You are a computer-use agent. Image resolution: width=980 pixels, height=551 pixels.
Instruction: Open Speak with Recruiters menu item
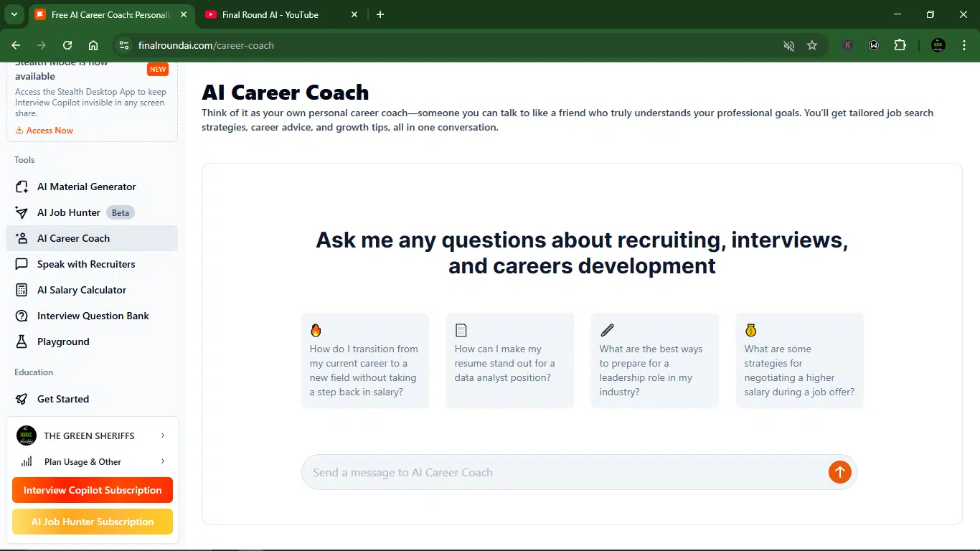tap(92, 264)
